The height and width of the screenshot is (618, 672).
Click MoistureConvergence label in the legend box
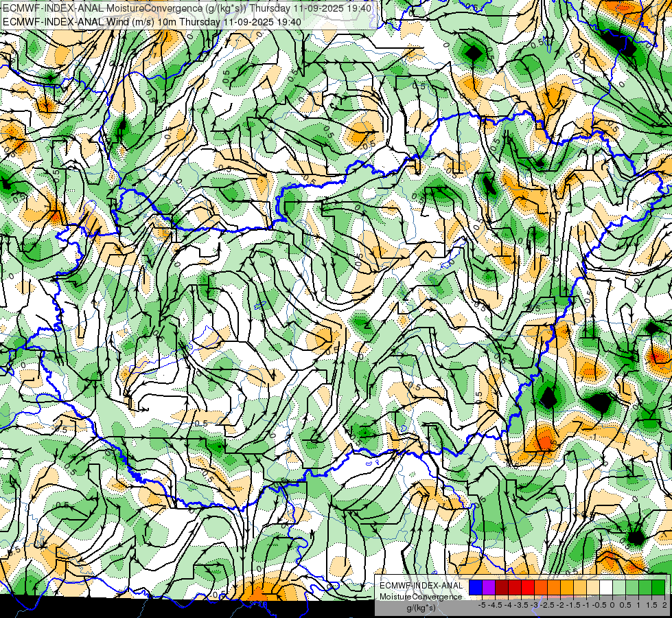[421, 597]
